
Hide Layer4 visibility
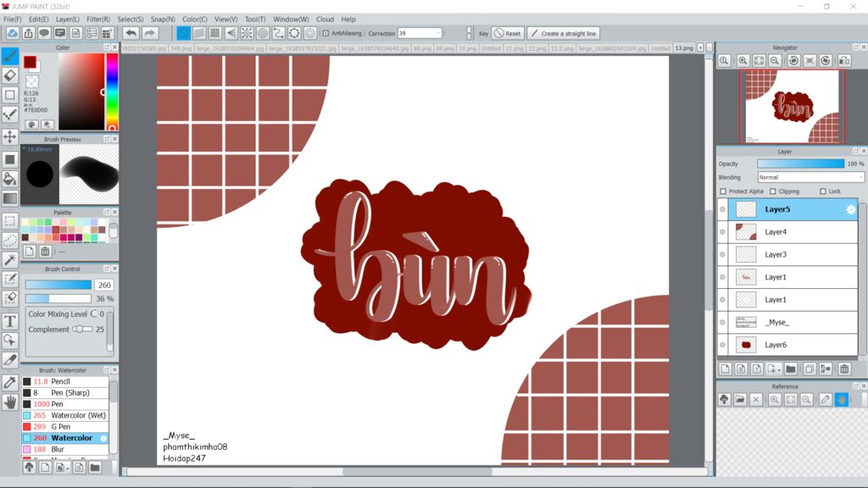pos(722,232)
